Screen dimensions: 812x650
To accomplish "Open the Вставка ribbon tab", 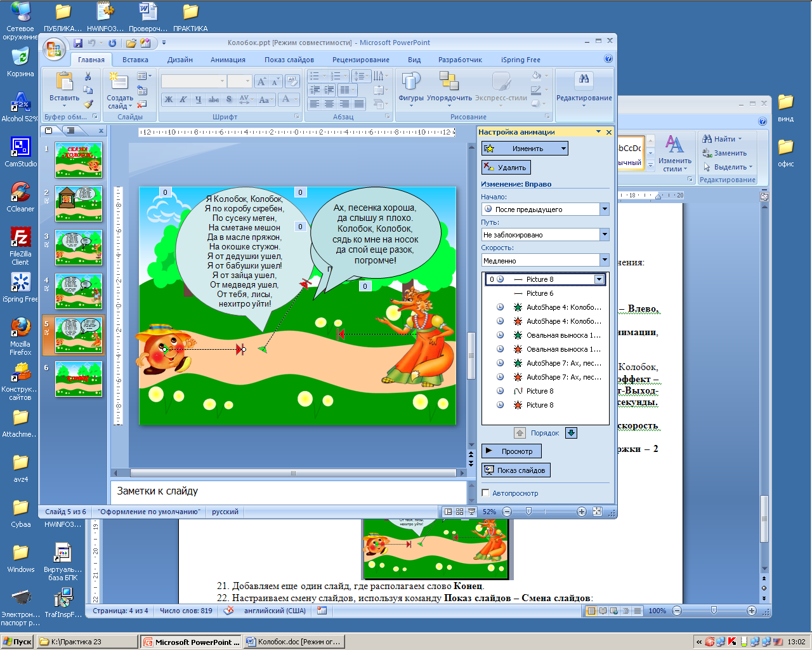I will (x=135, y=60).
